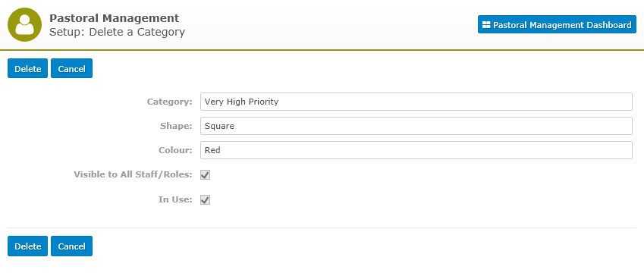This screenshot has height=276, width=644.
Task: Click the Colour field containing Red
Action: [416, 150]
